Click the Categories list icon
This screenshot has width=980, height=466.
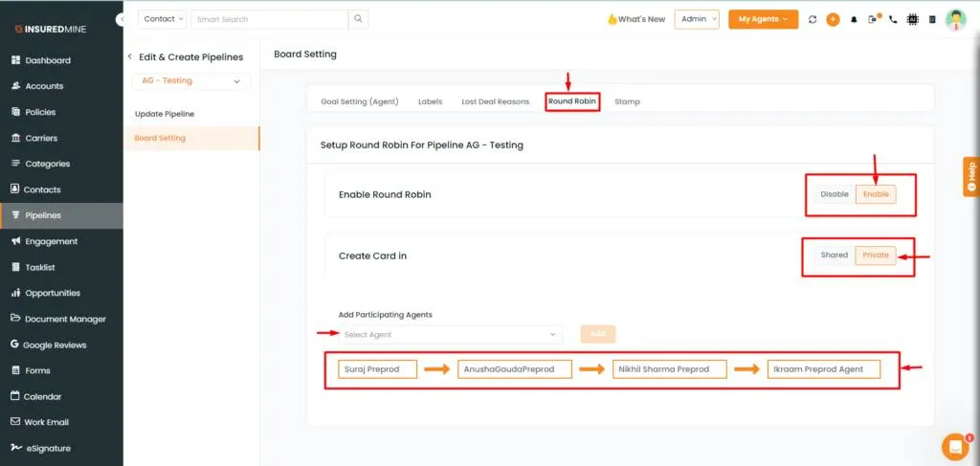point(15,164)
